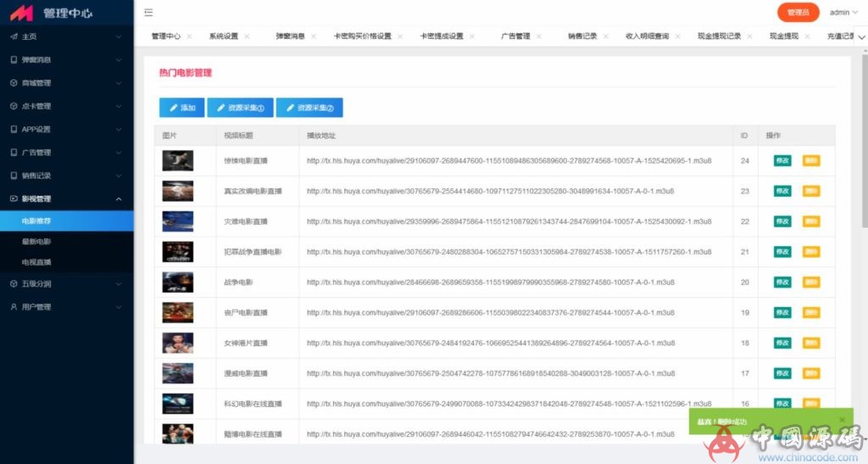Switch to the 卡密购买价格设置 tab
Image resolution: width=868 pixels, height=464 pixels.
[x=362, y=36]
